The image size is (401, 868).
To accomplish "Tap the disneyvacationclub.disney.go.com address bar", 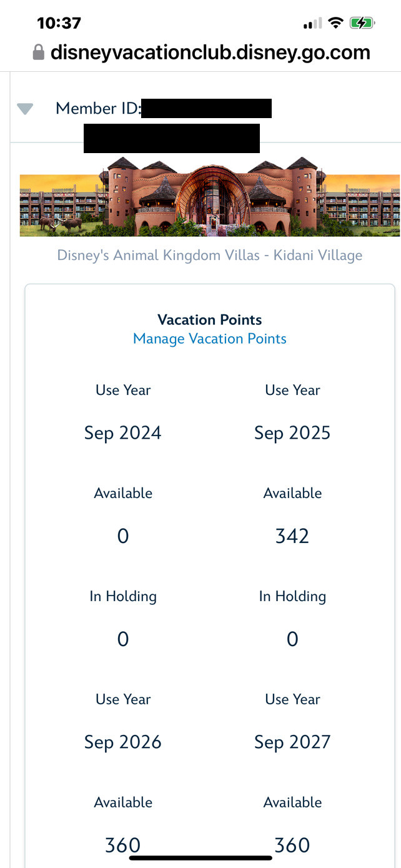I will [x=210, y=52].
